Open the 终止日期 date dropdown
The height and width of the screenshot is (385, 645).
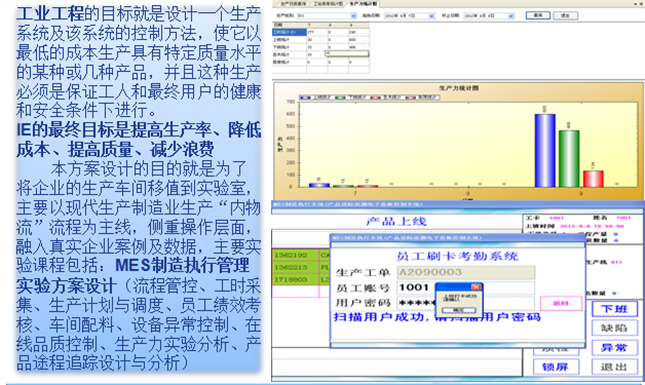click(x=511, y=16)
